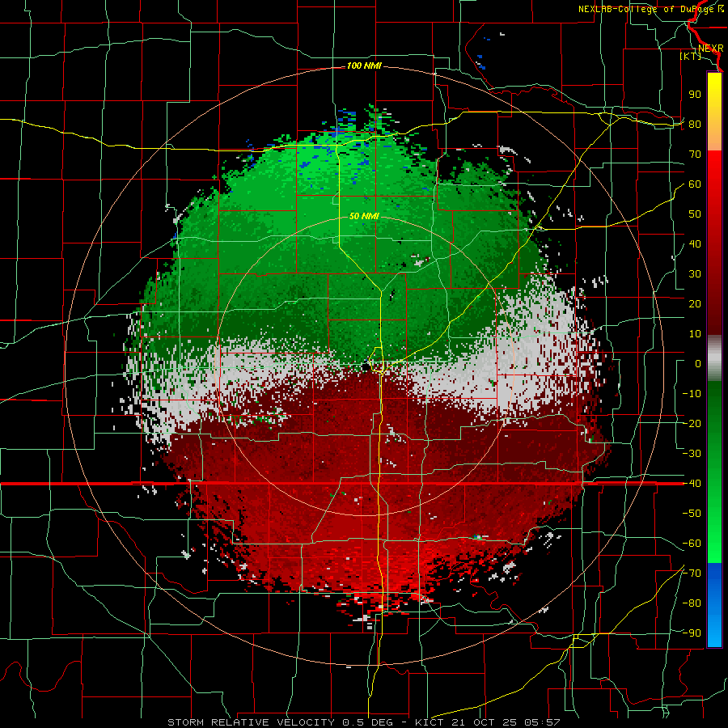
Task: Click the -40 value on velocity scale
Action: tap(692, 484)
